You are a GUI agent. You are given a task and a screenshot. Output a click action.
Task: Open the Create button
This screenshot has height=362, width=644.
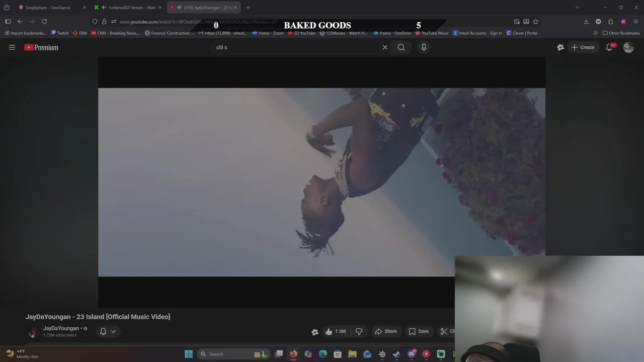583,47
